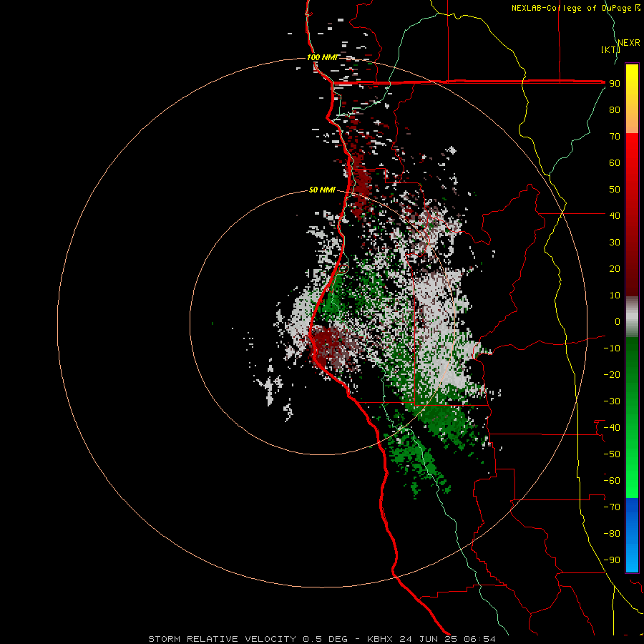This screenshot has height=644, width=644.
Task: Click the -80 value on the velocity scale
Action: 612,534
